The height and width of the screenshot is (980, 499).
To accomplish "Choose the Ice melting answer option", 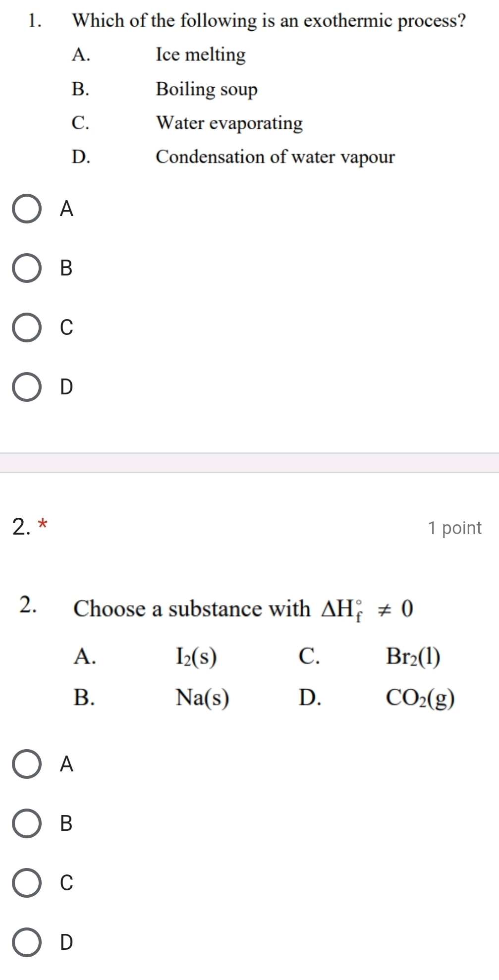I will tap(200, 55).
